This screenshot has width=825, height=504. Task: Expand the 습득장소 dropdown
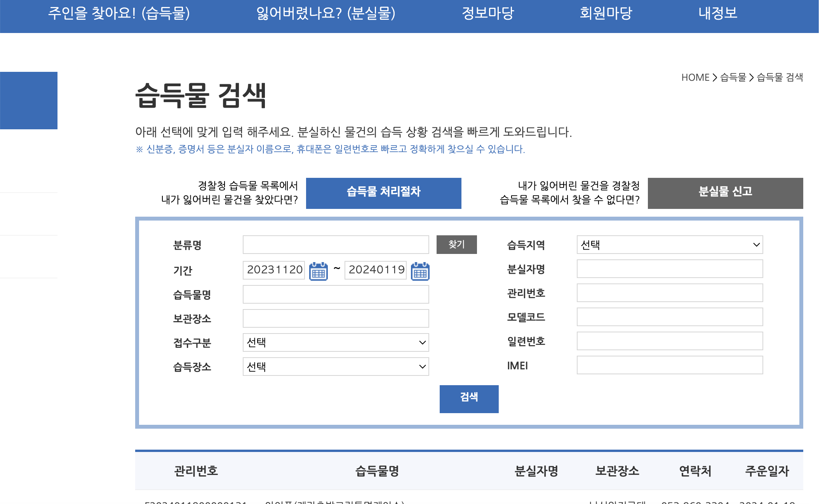click(x=336, y=367)
